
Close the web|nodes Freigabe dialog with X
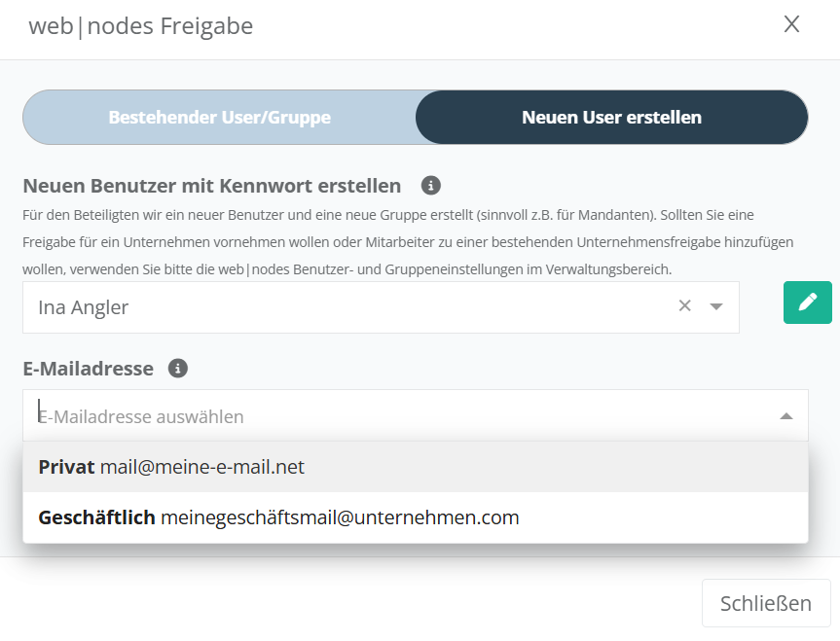[x=791, y=25]
